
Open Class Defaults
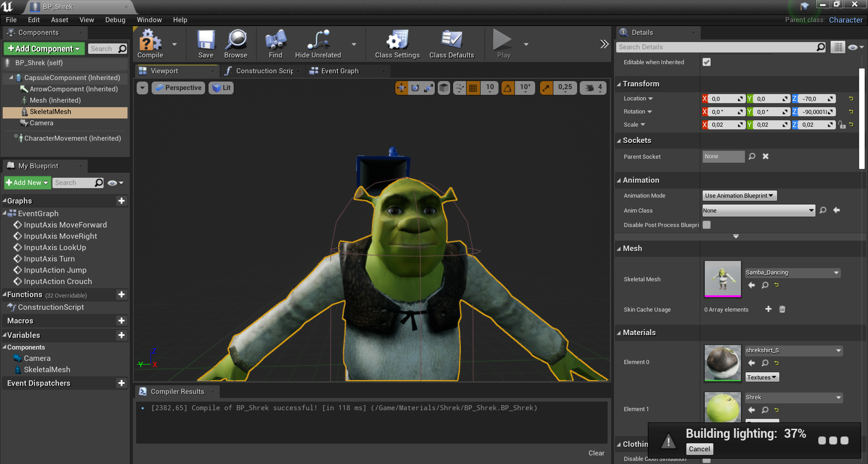452,44
